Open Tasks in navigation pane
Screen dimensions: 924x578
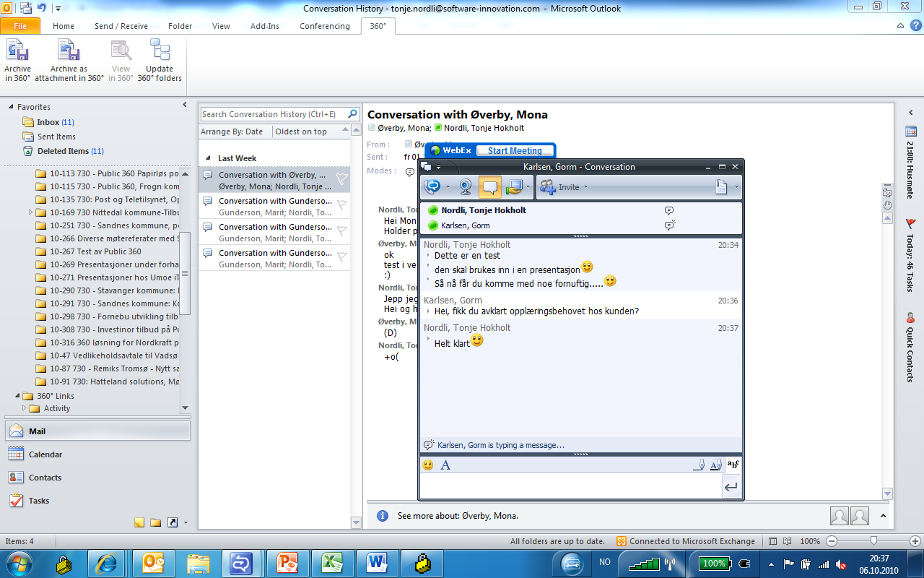pyautogui.click(x=97, y=501)
